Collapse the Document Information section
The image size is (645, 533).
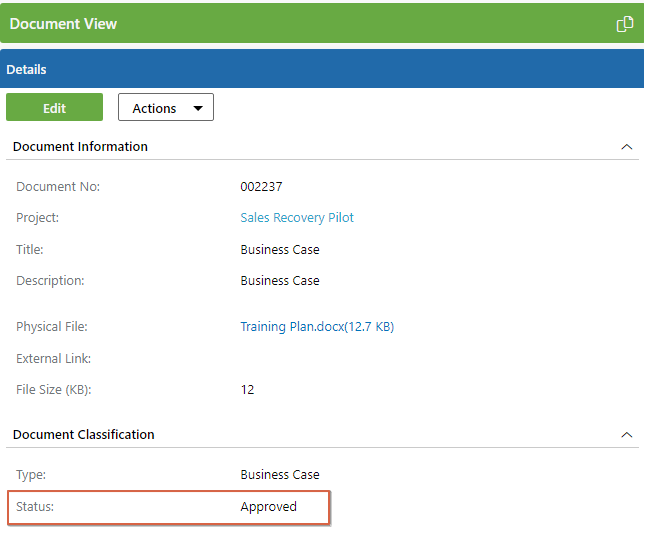[x=626, y=147]
